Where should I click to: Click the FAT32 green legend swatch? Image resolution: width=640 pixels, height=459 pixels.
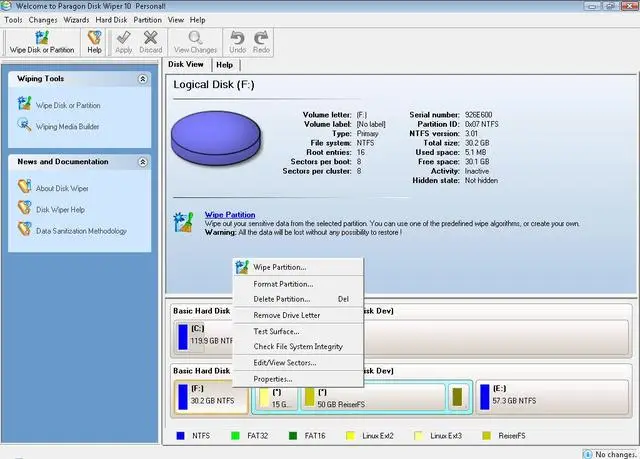pyautogui.click(x=235, y=436)
